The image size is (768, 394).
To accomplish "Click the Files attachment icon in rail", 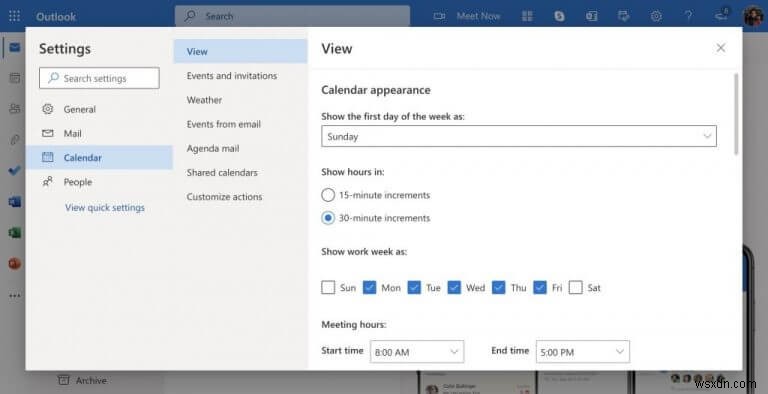I will tap(15, 140).
